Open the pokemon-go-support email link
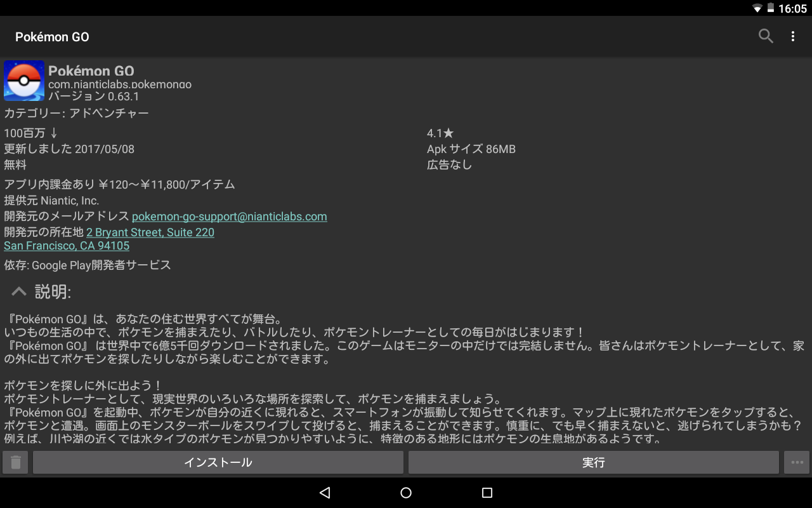Screen dimensions: 812x508 [x=230, y=217]
